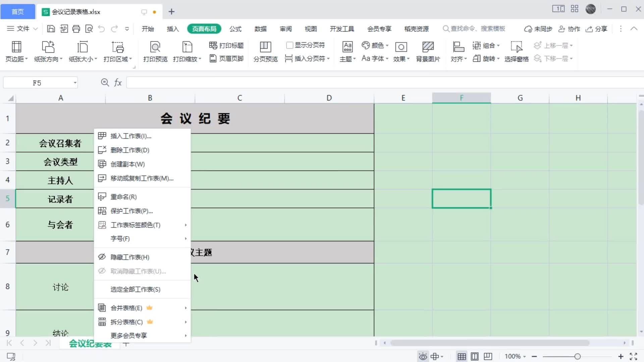Open Merge Tables (合并表格) submenu
This screenshot has height=362, width=644.
pos(142,308)
